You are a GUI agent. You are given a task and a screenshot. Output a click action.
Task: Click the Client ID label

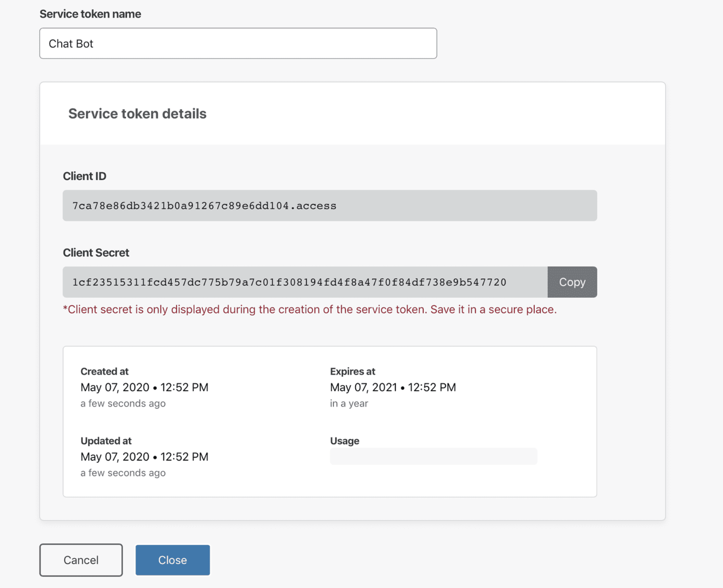85,176
